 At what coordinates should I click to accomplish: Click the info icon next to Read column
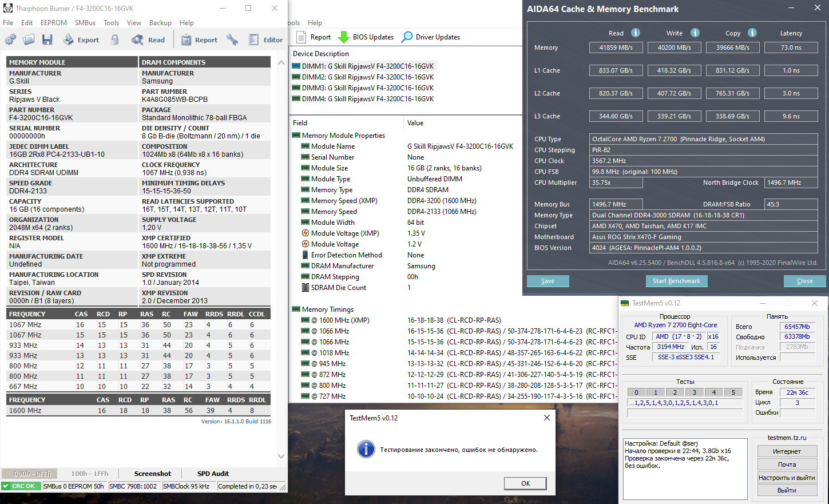(636, 33)
